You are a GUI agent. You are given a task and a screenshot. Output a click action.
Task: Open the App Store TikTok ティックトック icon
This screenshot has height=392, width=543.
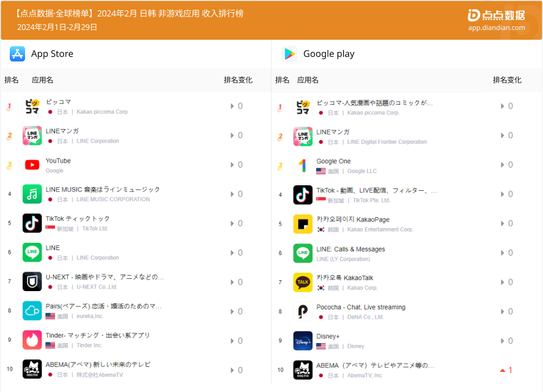(x=32, y=223)
